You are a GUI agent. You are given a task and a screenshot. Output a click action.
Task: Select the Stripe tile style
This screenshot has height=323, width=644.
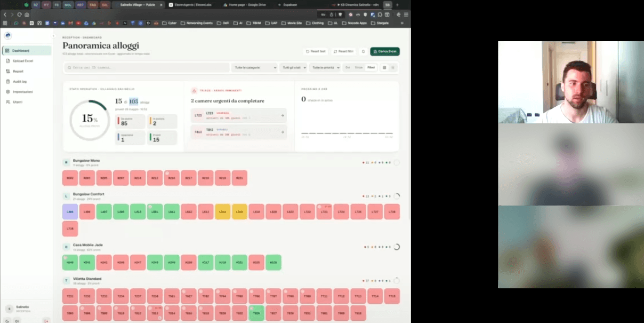coord(359,68)
